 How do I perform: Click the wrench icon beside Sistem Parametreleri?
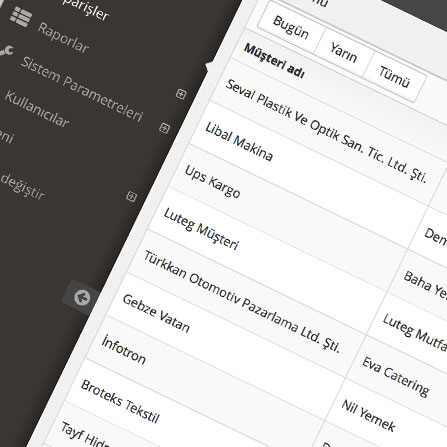click(6, 51)
